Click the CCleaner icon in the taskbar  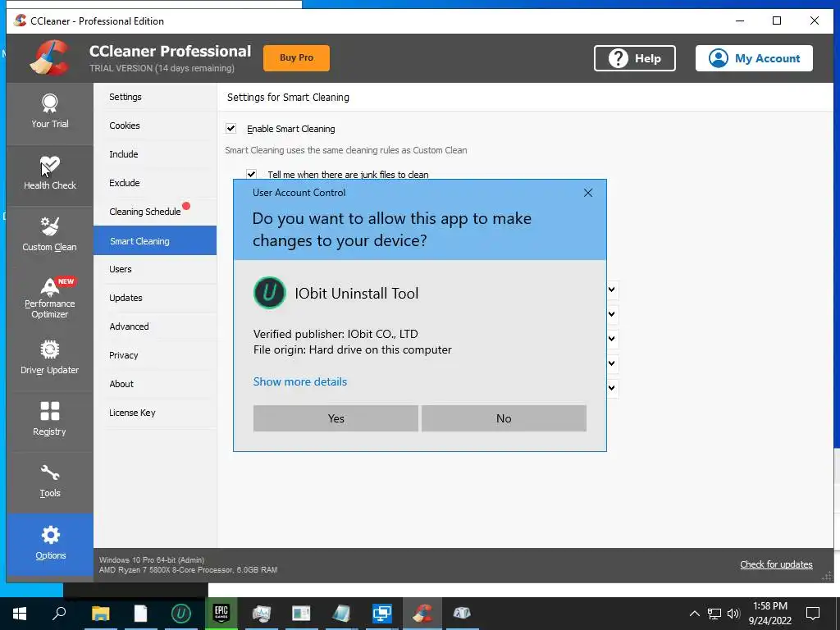(422, 613)
